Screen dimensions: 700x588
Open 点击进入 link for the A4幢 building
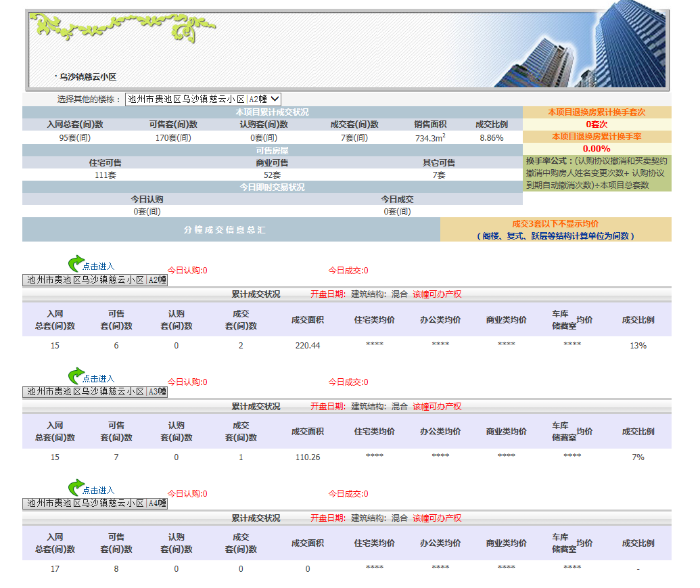pyautogui.click(x=98, y=491)
